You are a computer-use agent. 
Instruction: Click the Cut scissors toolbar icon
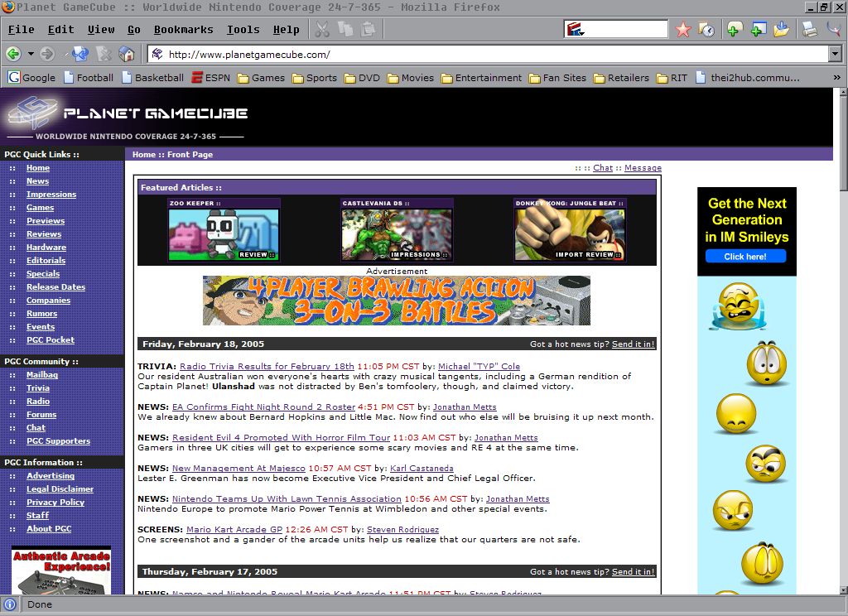point(322,30)
